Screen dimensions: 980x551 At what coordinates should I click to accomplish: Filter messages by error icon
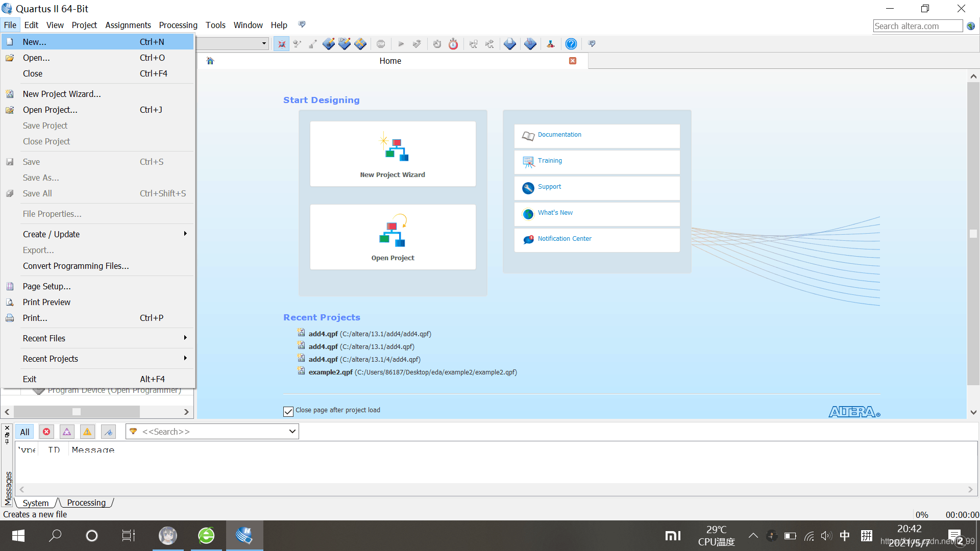coord(46,432)
